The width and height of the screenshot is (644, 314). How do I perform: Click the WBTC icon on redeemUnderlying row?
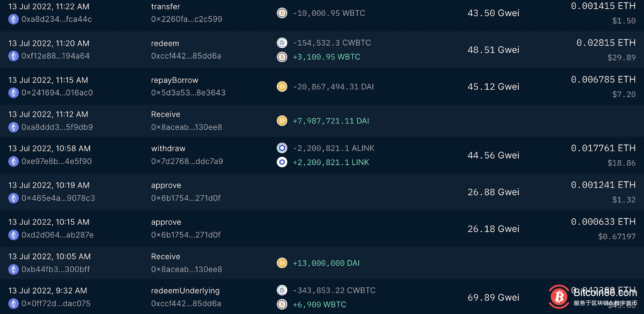pos(282,304)
